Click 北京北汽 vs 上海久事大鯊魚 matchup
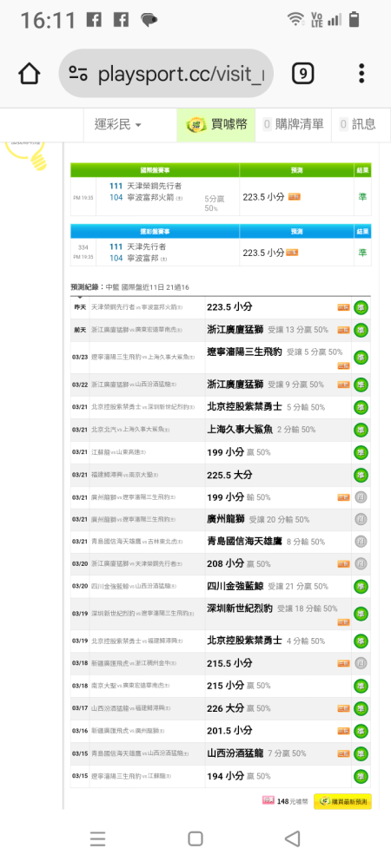391x868 pixels. click(x=130, y=431)
